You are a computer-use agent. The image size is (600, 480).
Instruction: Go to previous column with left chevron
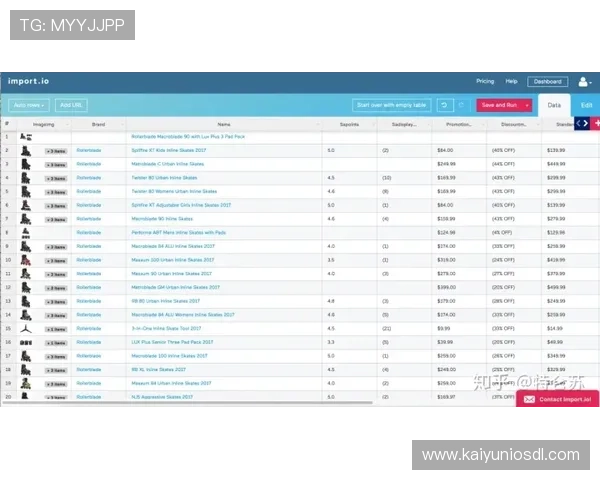pos(579,124)
